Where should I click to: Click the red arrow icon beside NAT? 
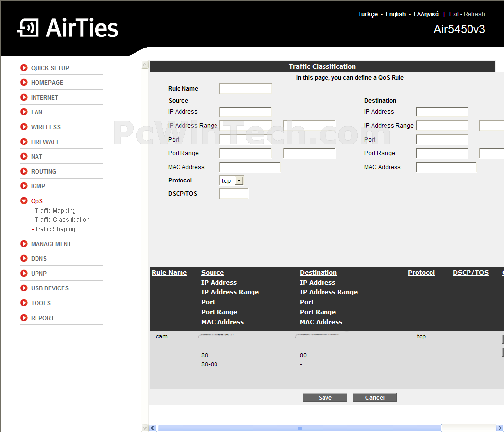click(x=24, y=156)
